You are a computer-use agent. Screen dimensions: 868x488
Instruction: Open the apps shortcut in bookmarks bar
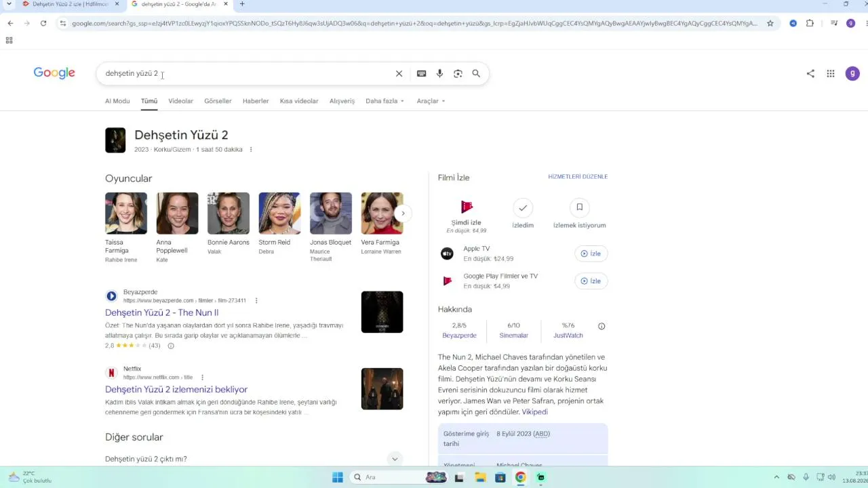(9, 40)
